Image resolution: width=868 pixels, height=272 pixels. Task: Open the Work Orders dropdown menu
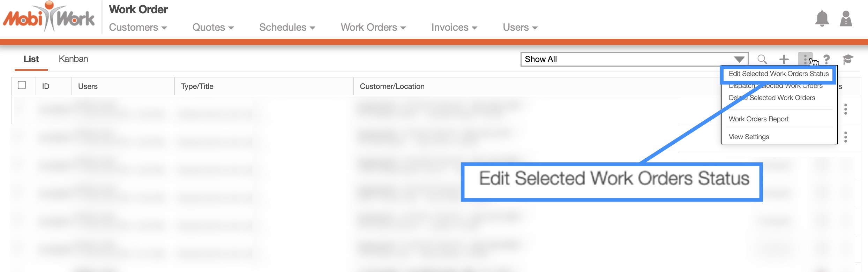[x=373, y=27]
